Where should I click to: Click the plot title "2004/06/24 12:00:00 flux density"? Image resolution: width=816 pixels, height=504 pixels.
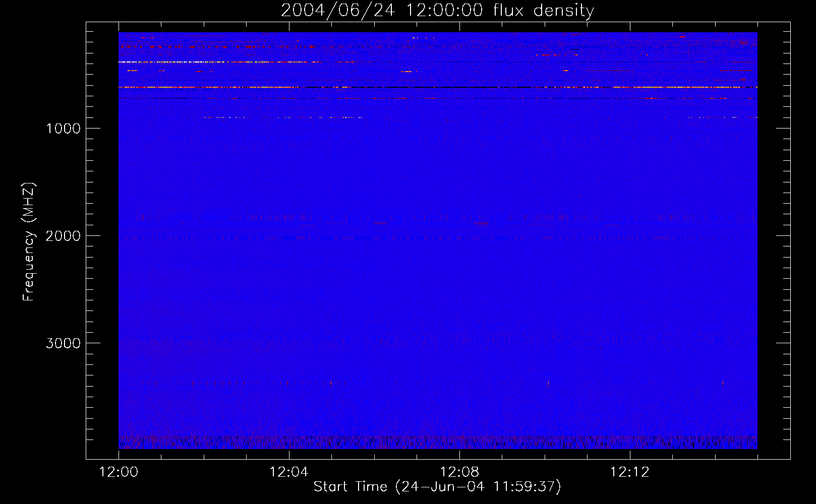[x=437, y=11]
